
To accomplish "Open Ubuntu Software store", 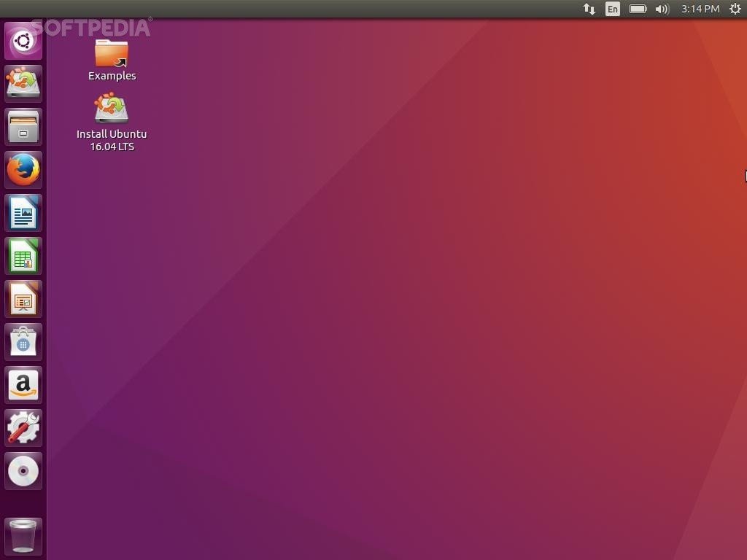I will tap(23, 342).
